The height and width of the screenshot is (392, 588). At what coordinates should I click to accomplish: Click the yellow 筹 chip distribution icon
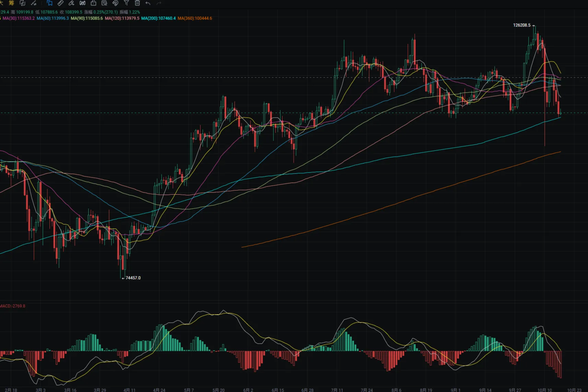coord(11,3)
